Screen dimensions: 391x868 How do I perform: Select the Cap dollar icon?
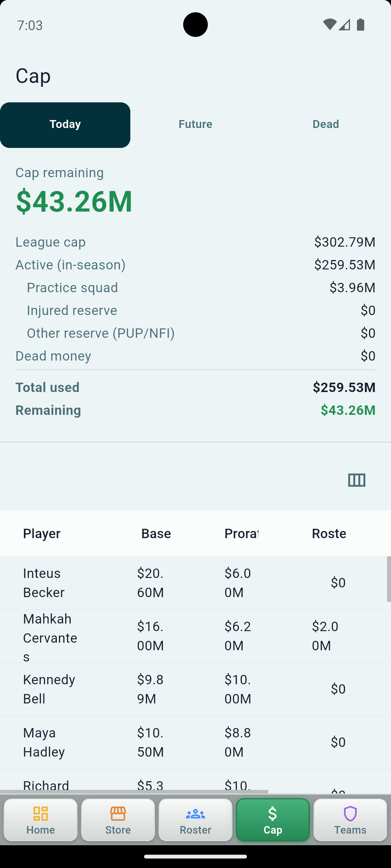273,814
